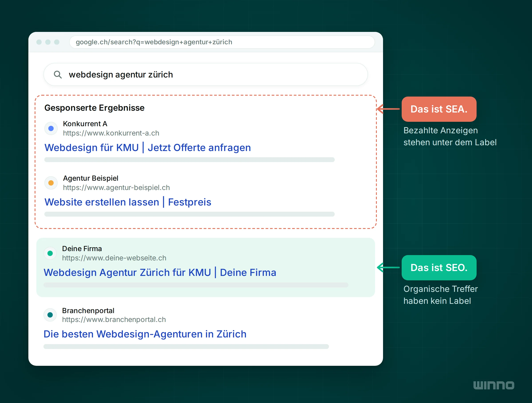Click the 'Branchenportal' site name
The image size is (532, 403).
pos(88,310)
